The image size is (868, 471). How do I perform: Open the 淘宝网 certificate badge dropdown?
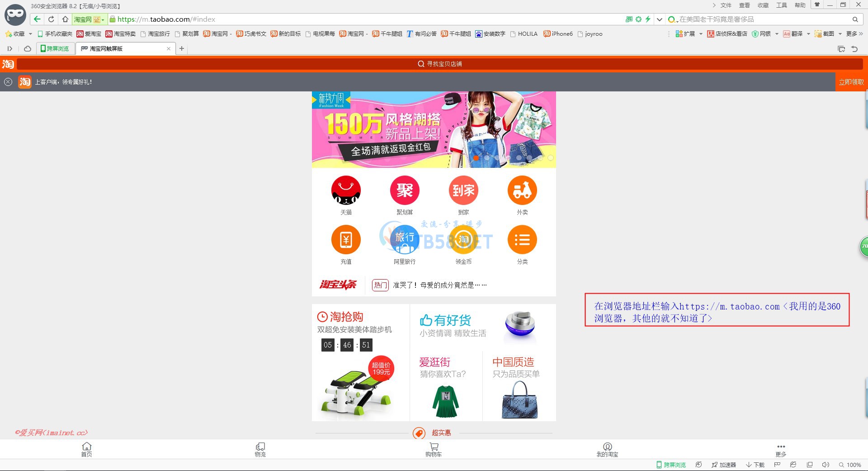(90, 19)
